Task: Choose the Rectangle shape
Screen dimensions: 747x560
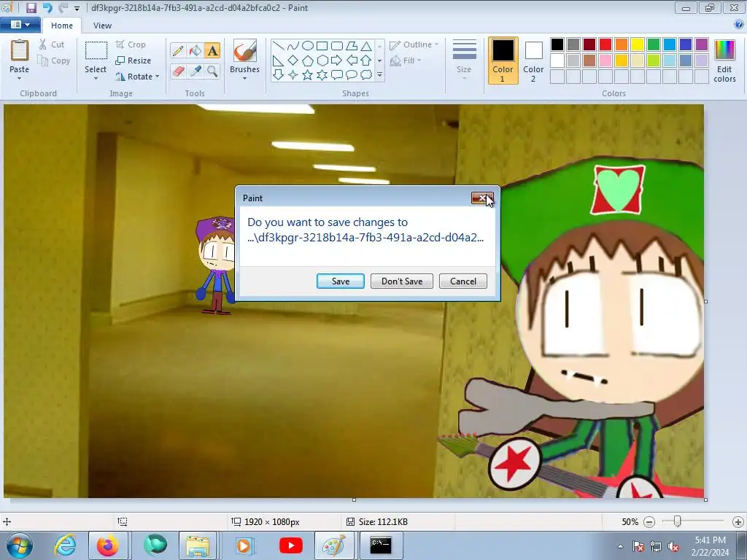Action: [322, 46]
